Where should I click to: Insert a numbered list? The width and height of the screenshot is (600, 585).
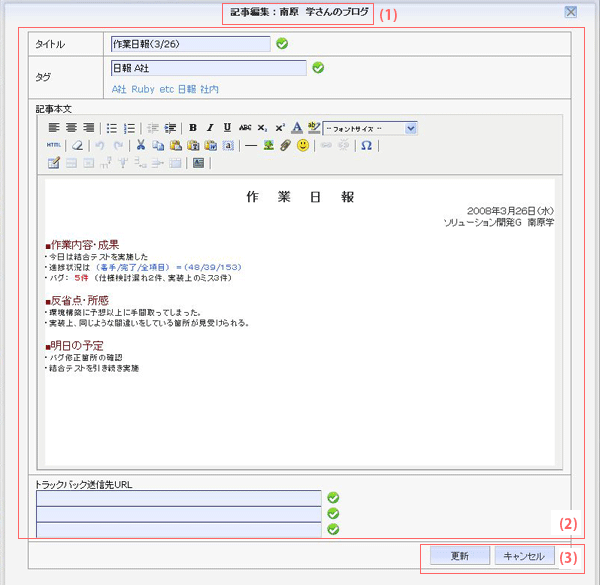pyautogui.click(x=129, y=128)
